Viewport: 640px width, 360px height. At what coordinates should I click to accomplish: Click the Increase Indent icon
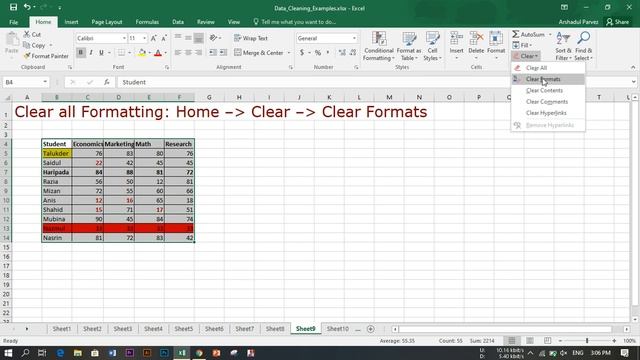[224, 53]
